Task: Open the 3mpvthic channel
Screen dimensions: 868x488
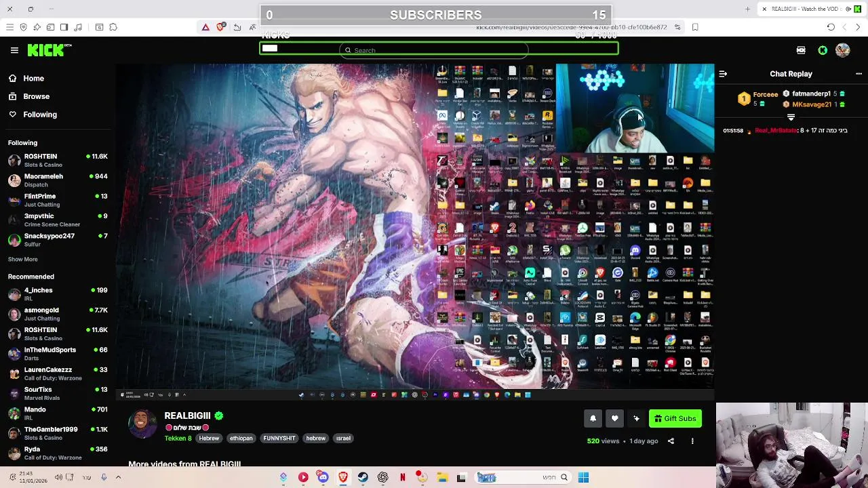Action: (58, 220)
